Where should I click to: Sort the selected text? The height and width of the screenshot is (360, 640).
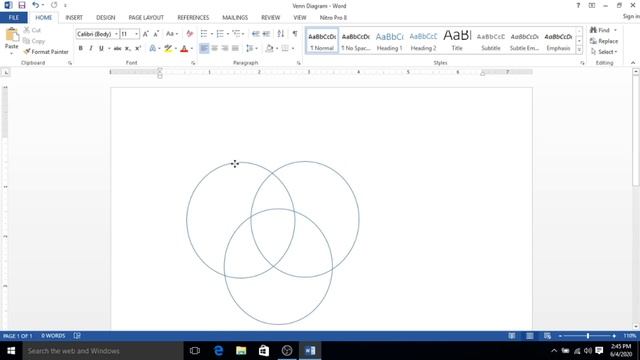point(281,34)
